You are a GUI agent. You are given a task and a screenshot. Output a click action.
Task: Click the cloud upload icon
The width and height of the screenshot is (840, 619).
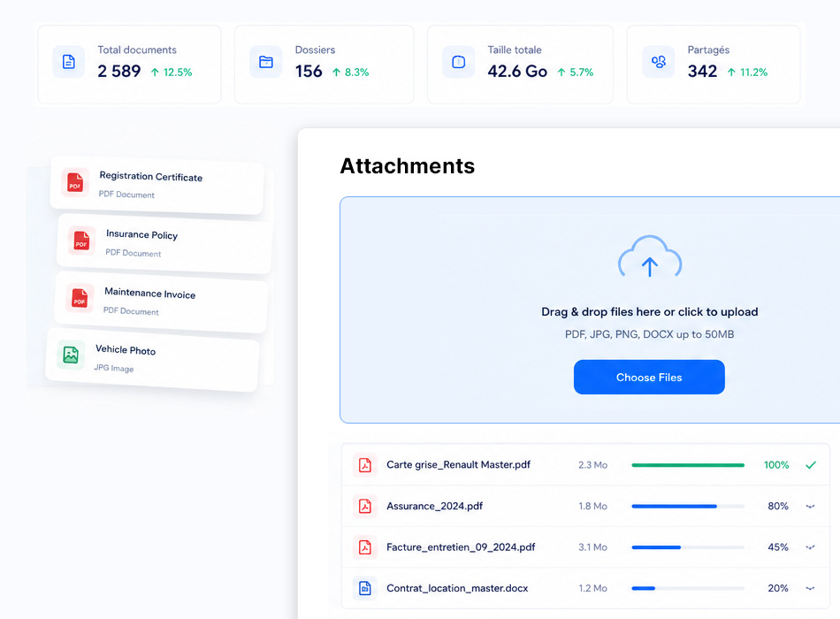650,257
